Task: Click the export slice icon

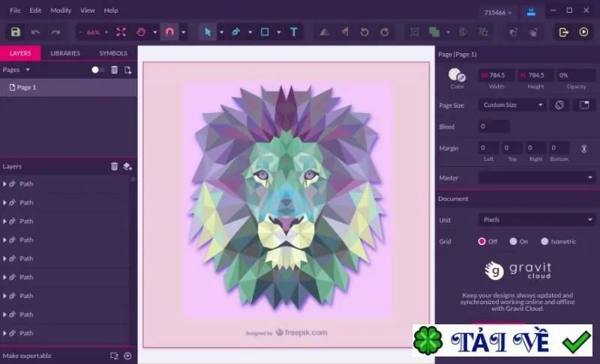Action: tap(114, 356)
